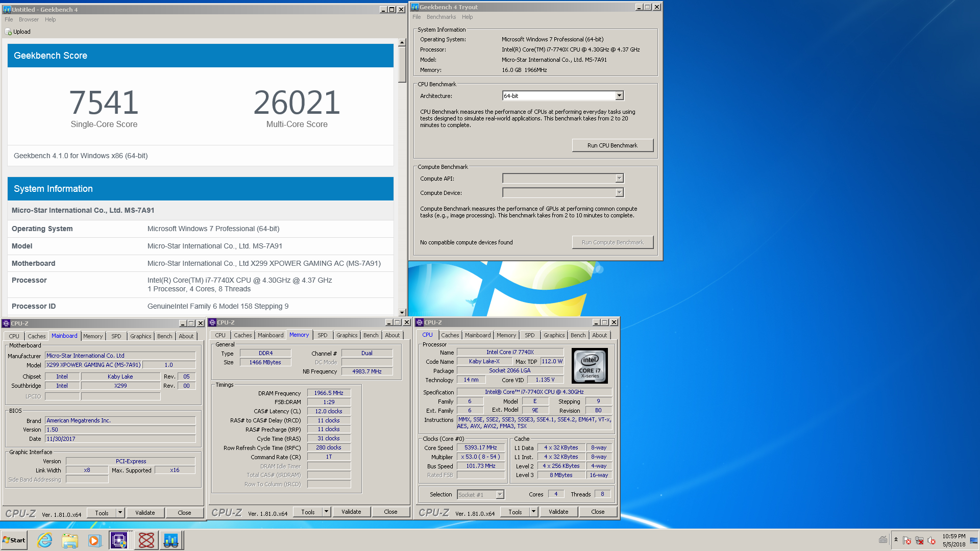Click the Geekbench scrollbar down arrow
The height and width of the screenshot is (551, 980).
tap(402, 312)
